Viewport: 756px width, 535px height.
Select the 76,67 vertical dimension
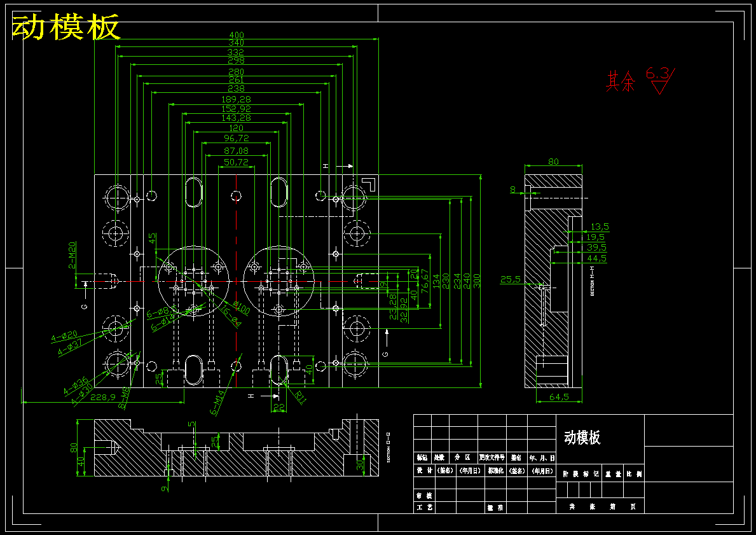425,281
